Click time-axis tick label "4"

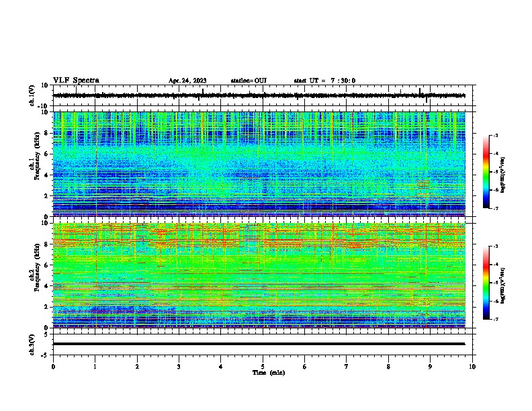tap(220, 367)
